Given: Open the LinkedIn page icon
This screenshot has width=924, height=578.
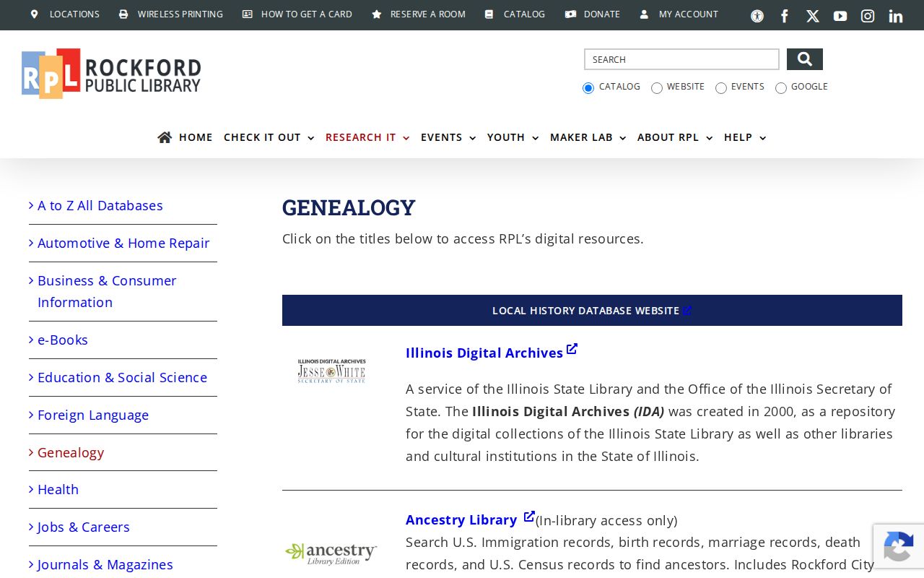Looking at the screenshot, I should point(896,16).
